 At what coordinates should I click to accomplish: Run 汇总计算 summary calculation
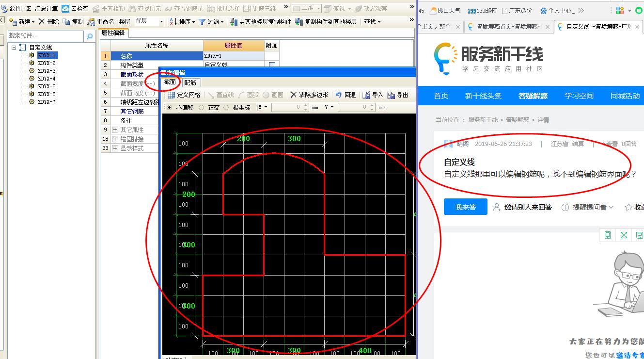point(42,9)
